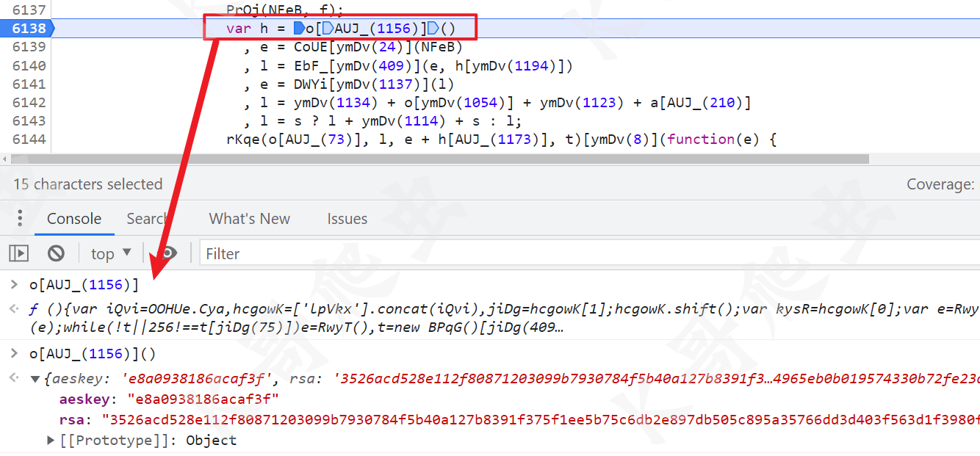Click line number 6141 in the gutter
Image resolution: width=980 pixels, height=456 pixels.
pos(29,84)
